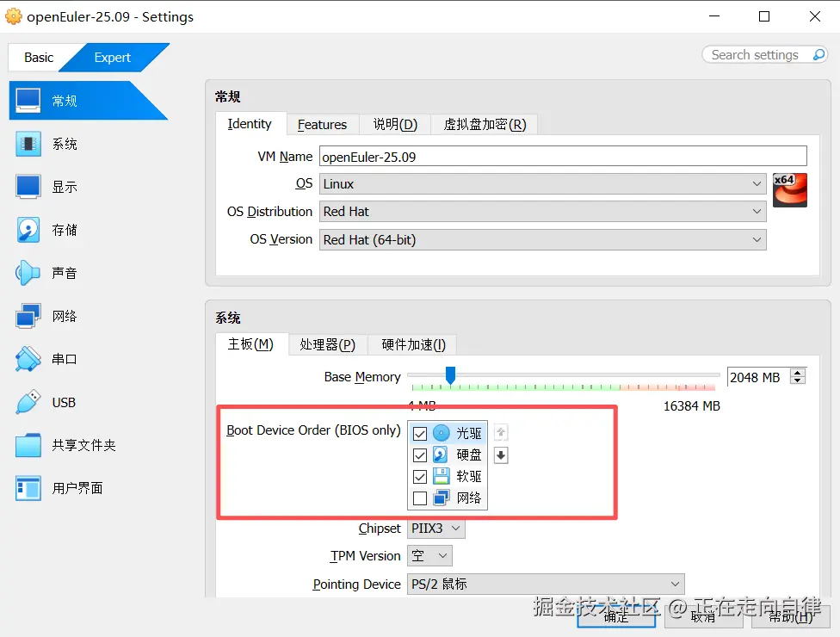
Task: Open the Chipset PIIX3 dropdown
Action: [x=436, y=529]
